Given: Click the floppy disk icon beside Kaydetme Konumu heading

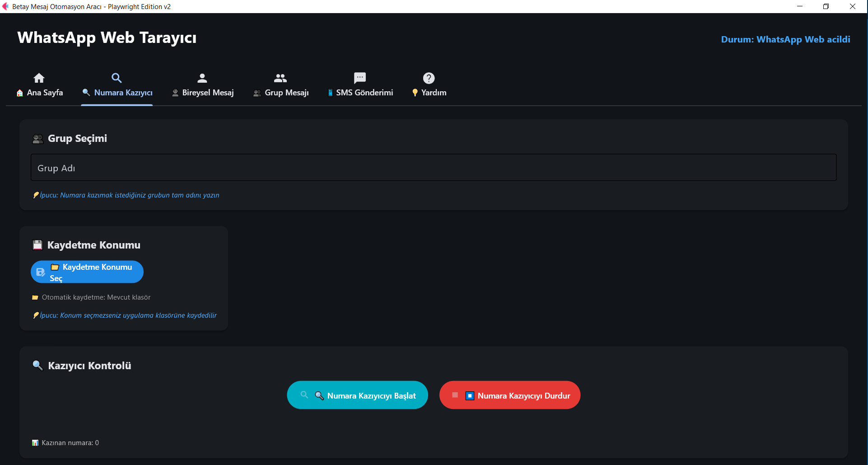Looking at the screenshot, I should (x=37, y=245).
